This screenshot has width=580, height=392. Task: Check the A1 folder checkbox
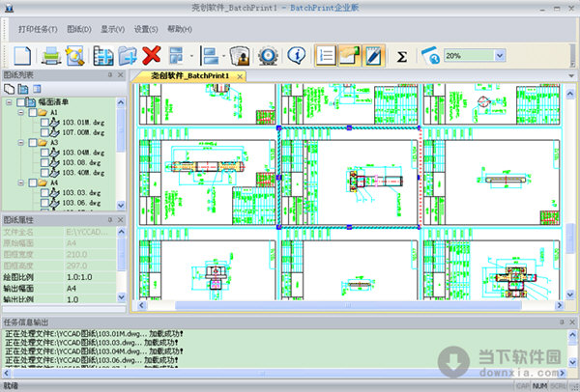(33, 112)
